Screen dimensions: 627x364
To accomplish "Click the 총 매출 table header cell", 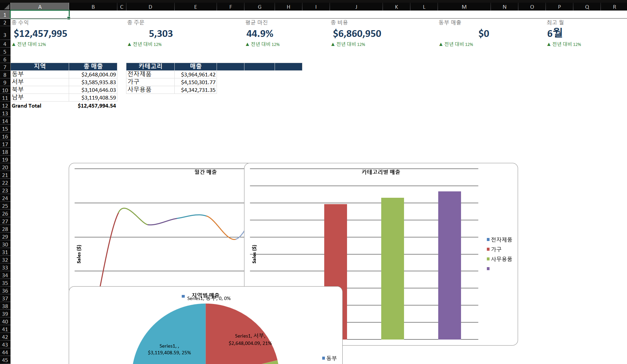I will pyautogui.click(x=93, y=66).
